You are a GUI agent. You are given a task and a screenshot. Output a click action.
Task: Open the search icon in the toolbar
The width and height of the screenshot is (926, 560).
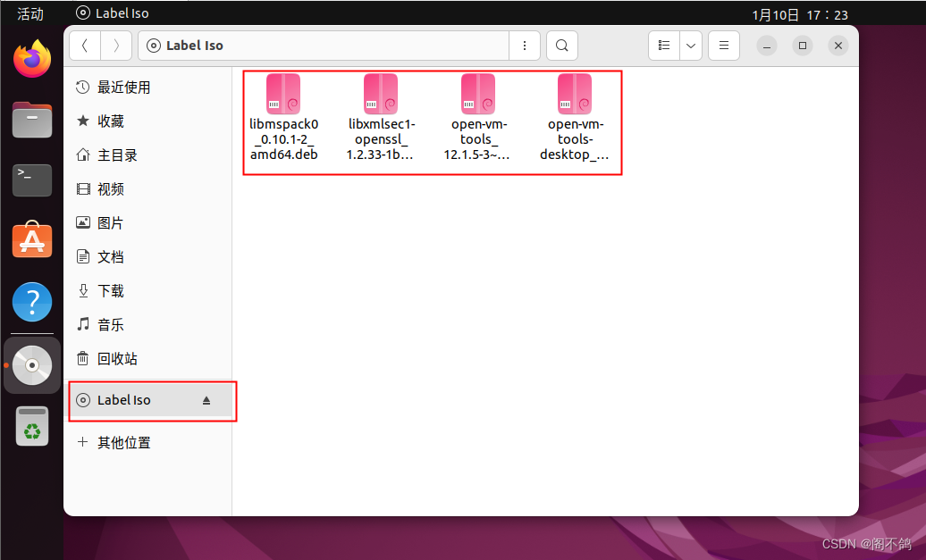(561, 46)
